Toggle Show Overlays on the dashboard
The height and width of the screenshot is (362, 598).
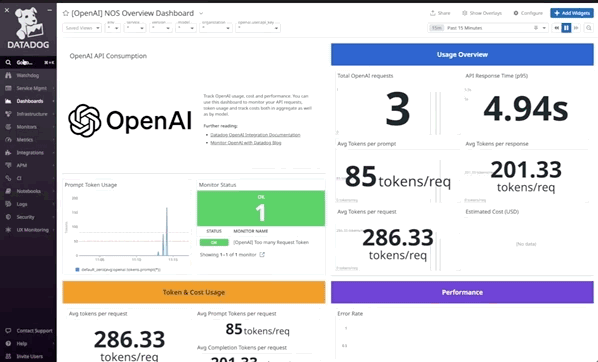click(x=482, y=13)
